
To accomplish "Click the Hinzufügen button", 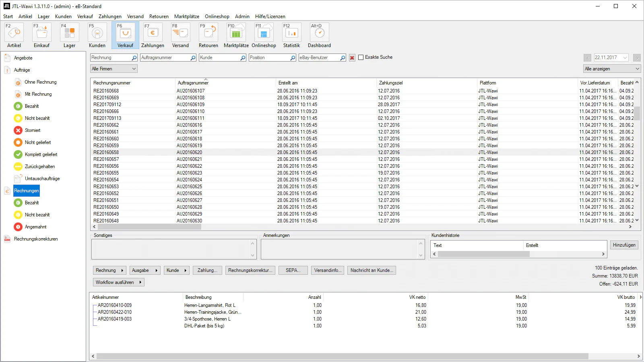I will (624, 245).
